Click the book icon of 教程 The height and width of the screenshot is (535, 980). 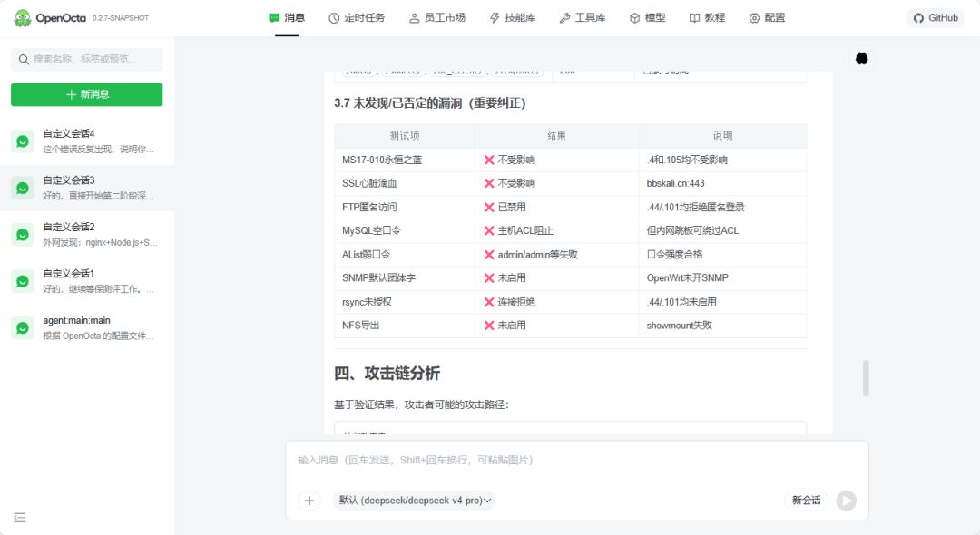pos(694,18)
